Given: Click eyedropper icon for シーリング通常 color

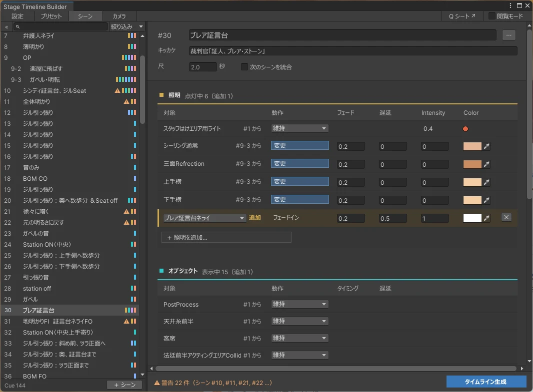Looking at the screenshot, I should [x=487, y=146].
